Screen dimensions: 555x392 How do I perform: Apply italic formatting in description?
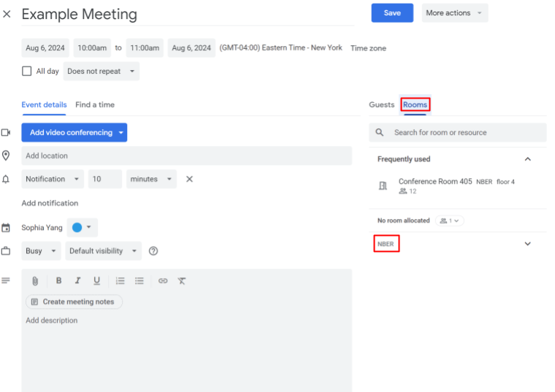[x=77, y=281]
